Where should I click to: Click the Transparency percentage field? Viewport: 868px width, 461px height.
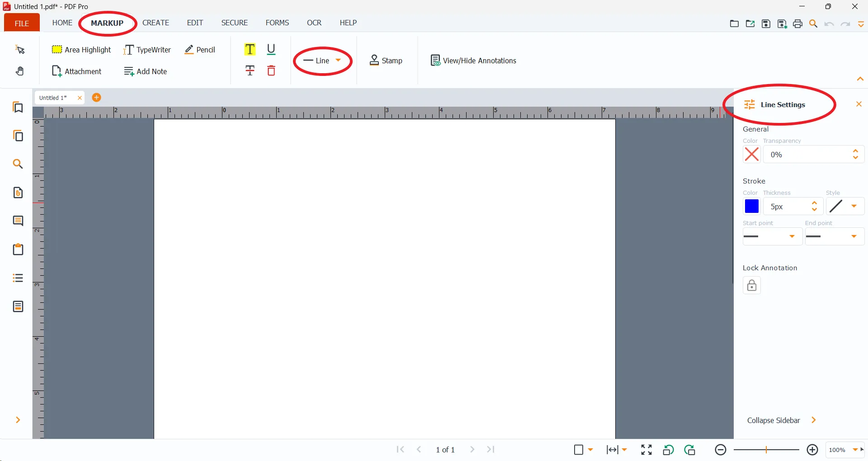coord(814,155)
